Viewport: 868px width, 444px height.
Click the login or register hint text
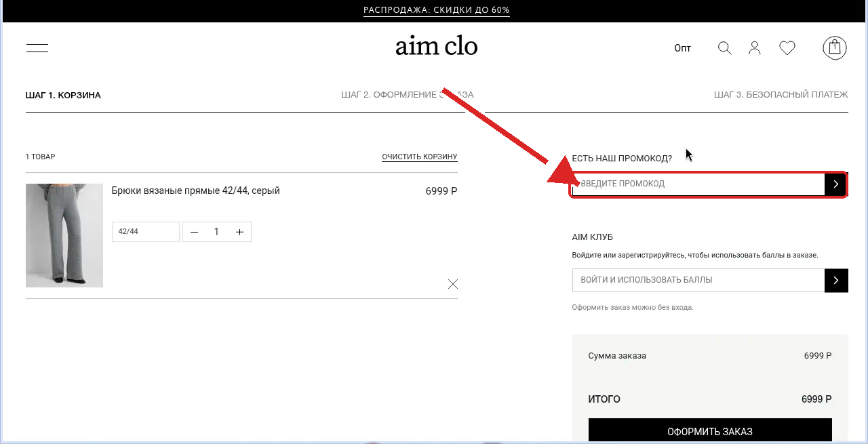(x=695, y=256)
